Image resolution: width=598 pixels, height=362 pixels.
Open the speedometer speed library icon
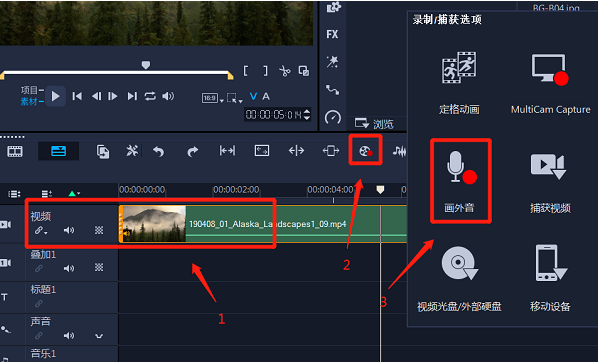tap(333, 117)
